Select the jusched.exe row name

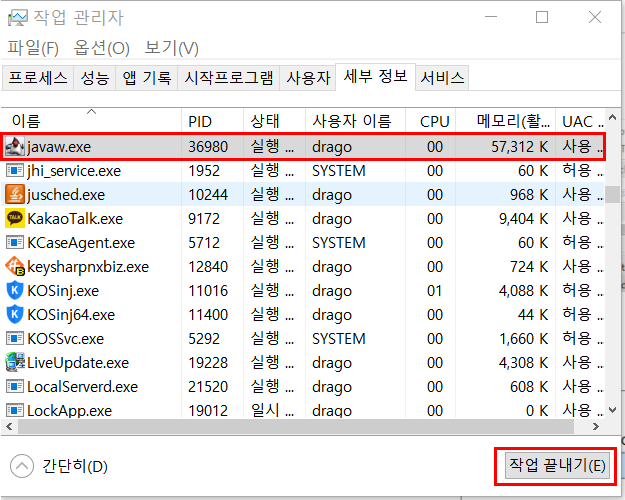(x=66, y=195)
